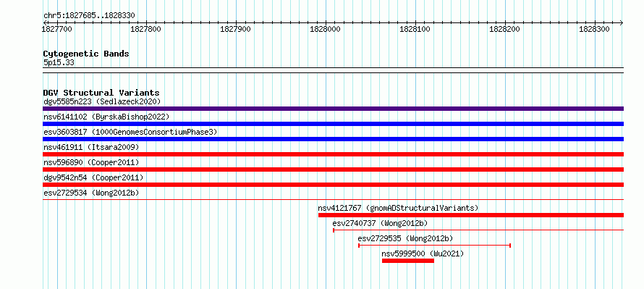Click the esv2729535 (Wong2012b) label
This screenshot has width=644, height=289.
[405, 238]
